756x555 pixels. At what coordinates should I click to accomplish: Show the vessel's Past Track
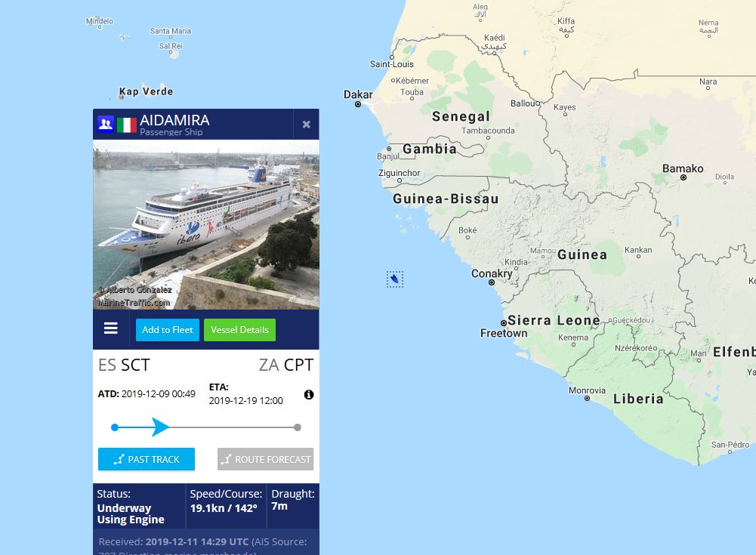[147, 459]
